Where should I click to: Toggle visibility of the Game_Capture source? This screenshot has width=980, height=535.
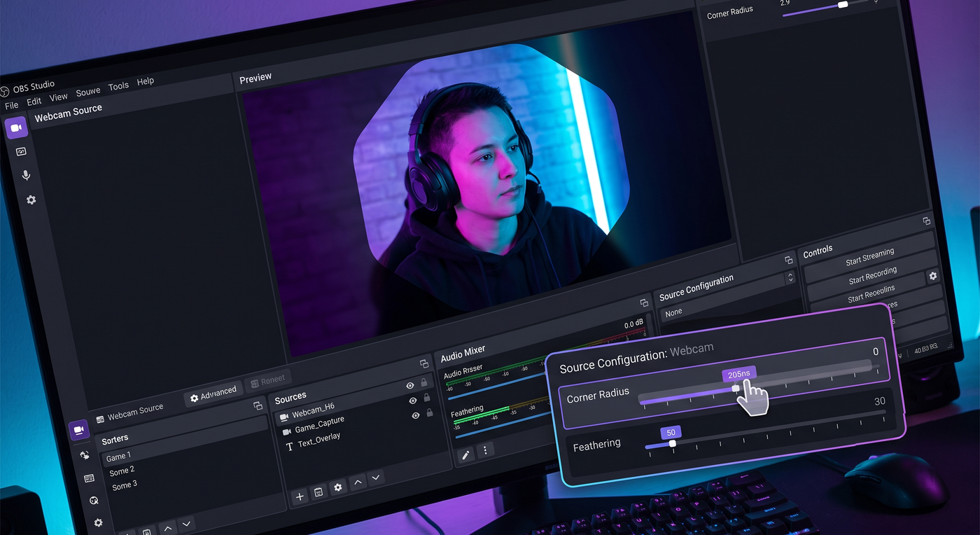pyautogui.click(x=413, y=401)
